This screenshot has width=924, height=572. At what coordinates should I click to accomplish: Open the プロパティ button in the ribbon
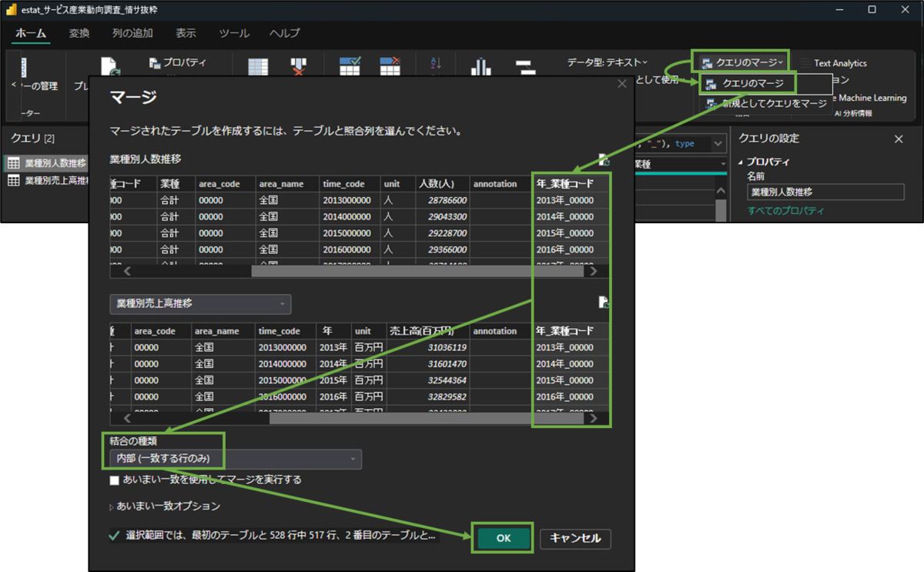(x=178, y=63)
